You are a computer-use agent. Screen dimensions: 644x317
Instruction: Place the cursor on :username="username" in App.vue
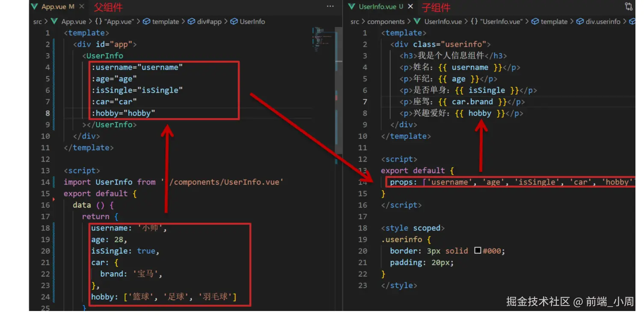(x=137, y=67)
